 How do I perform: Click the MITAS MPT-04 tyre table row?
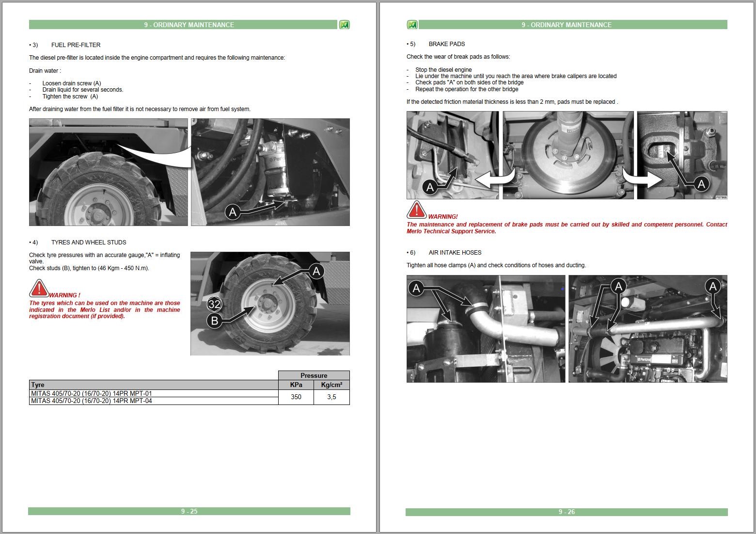coord(154,401)
